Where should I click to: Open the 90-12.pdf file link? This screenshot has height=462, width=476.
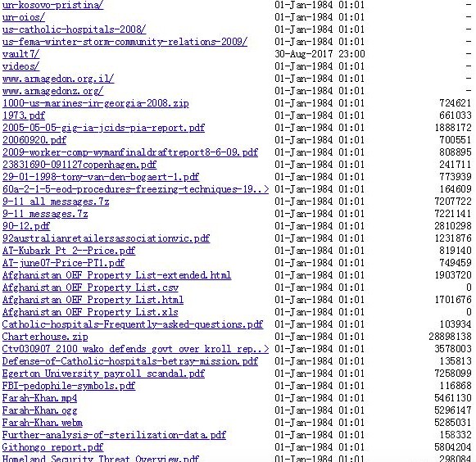click(x=26, y=226)
